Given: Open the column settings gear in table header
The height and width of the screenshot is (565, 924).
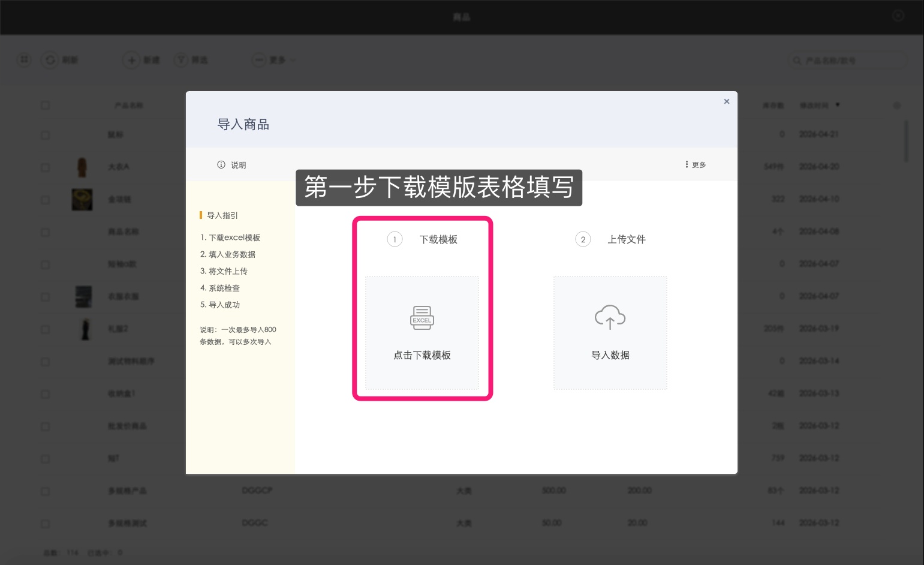Looking at the screenshot, I should (x=897, y=106).
